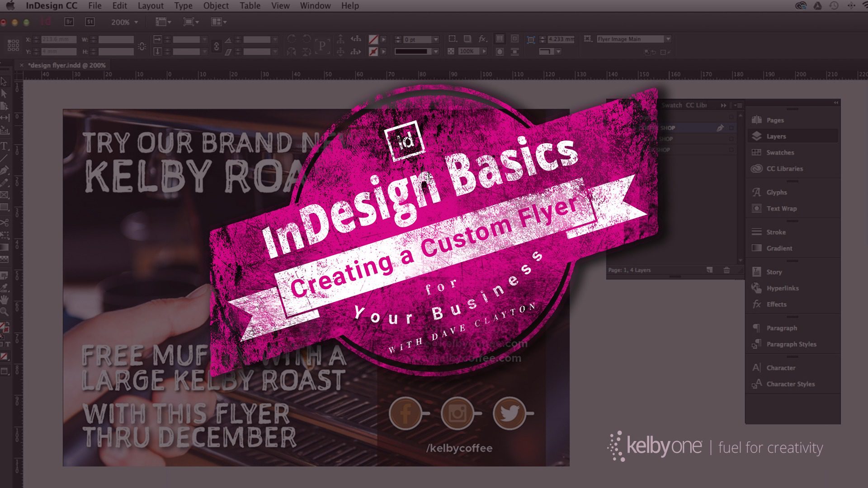
Task: Open the InDesign CC application menu
Action: [52, 6]
